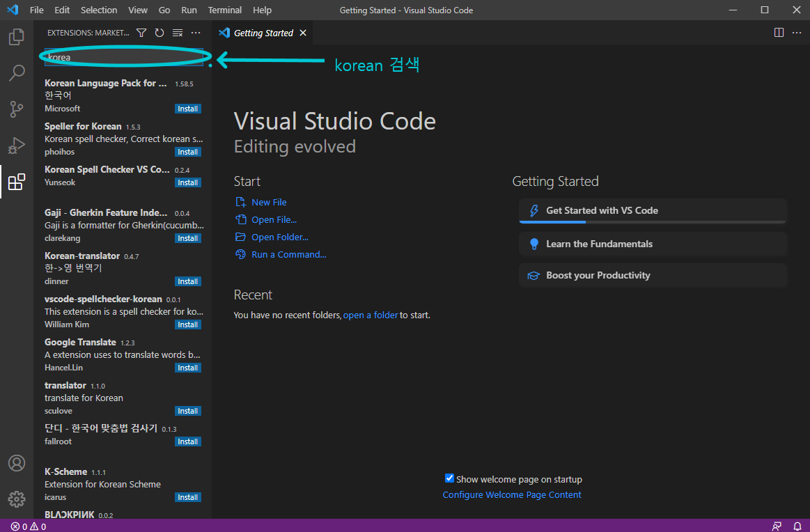Select the Getting Started tab

pos(263,33)
